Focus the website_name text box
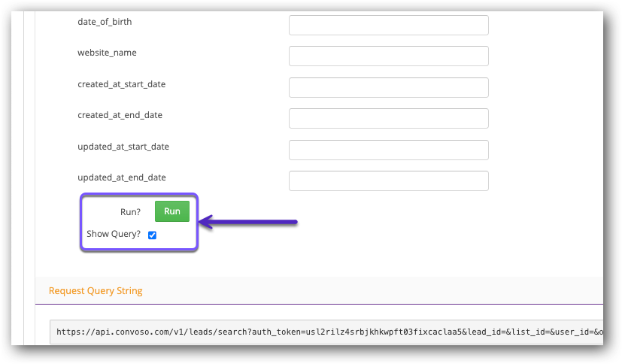The height and width of the screenshot is (364, 622). coord(388,56)
